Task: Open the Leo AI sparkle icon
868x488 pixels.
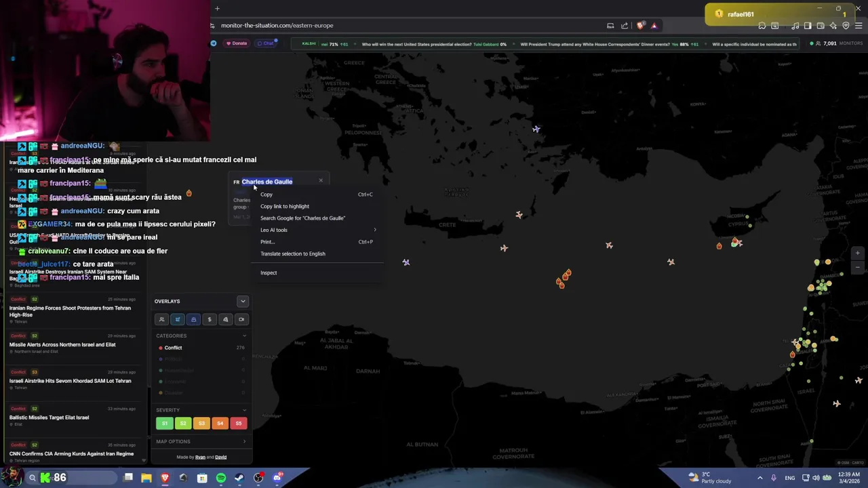Action: pos(833,26)
